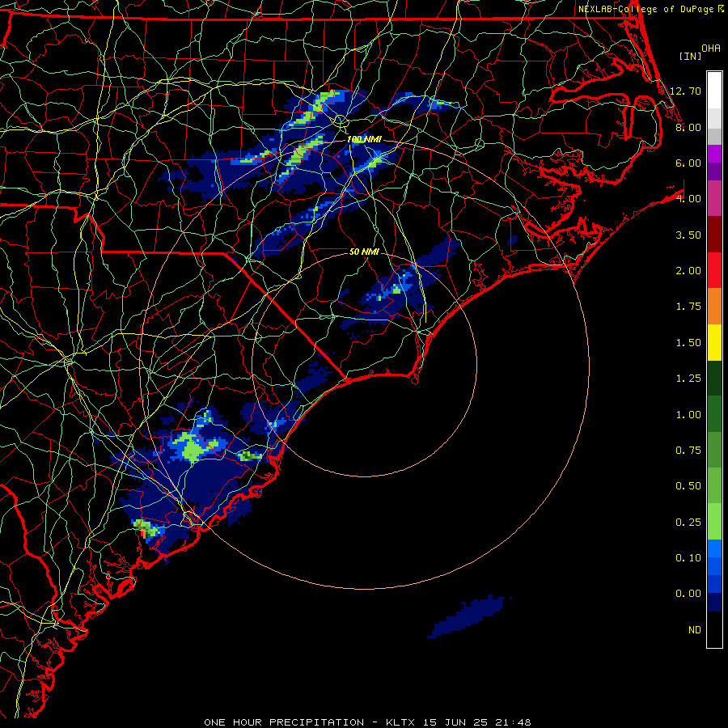
Task: Click the 3.50 legend value
Action: point(688,235)
